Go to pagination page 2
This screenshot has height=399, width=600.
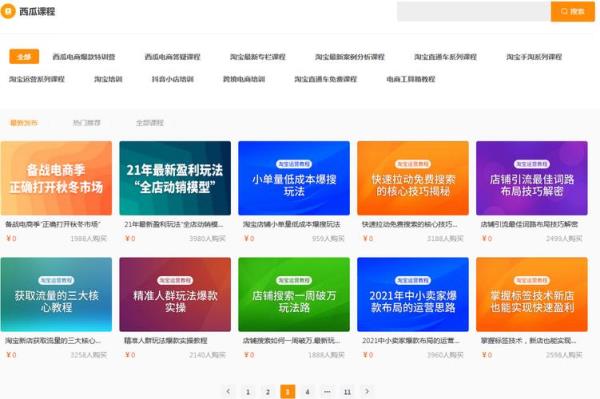[x=268, y=392]
